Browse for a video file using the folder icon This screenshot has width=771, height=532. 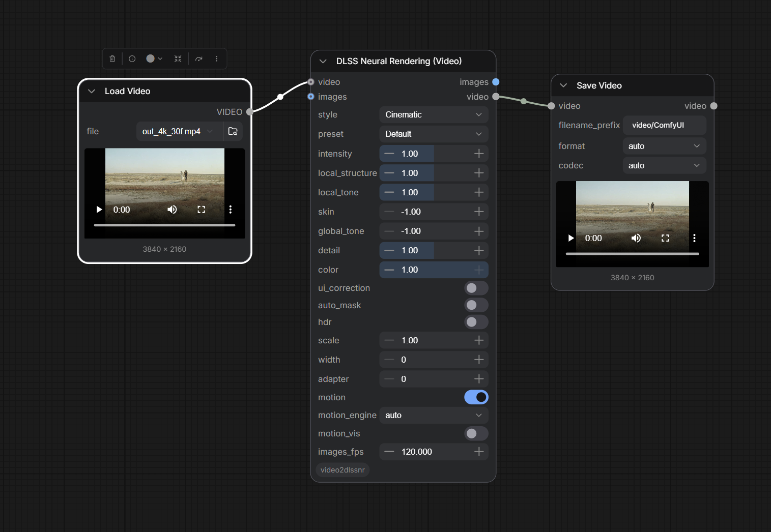[233, 131]
